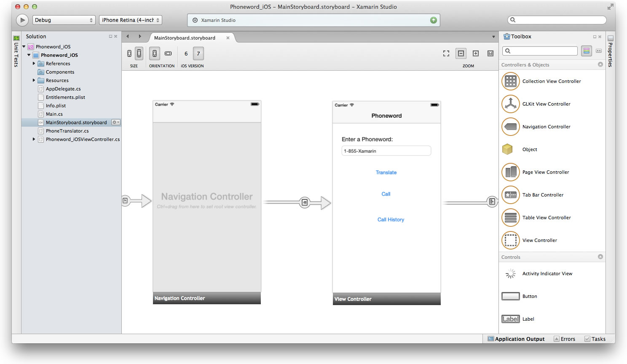This screenshot has width=627, height=364.
Task: Select Page View Controller in Toolbox
Action: 552,172
